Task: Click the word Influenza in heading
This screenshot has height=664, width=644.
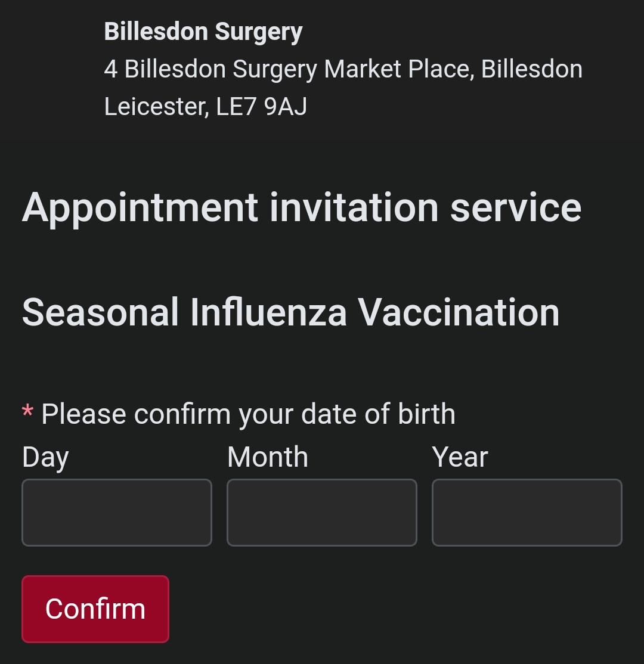Action: (268, 312)
